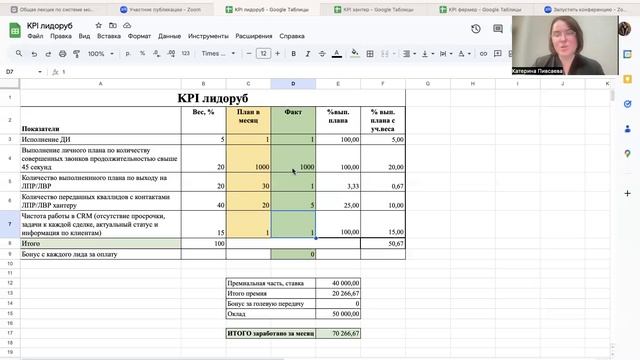
Task: Switch to KPI фермер browser tab
Action: (x=480, y=9)
